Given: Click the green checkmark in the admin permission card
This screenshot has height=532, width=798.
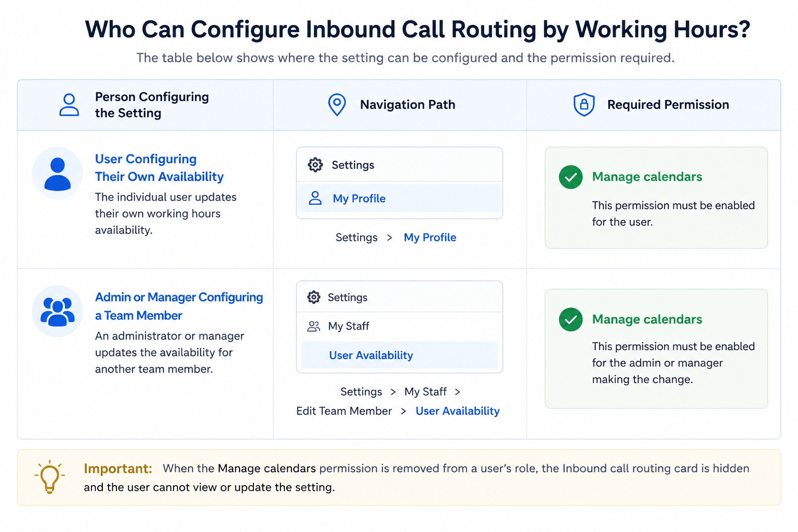Looking at the screenshot, I should tap(570, 320).
